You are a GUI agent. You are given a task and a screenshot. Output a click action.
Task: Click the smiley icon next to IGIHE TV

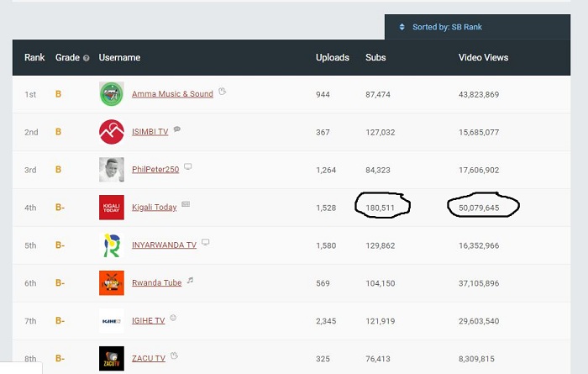tap(173, 318)
